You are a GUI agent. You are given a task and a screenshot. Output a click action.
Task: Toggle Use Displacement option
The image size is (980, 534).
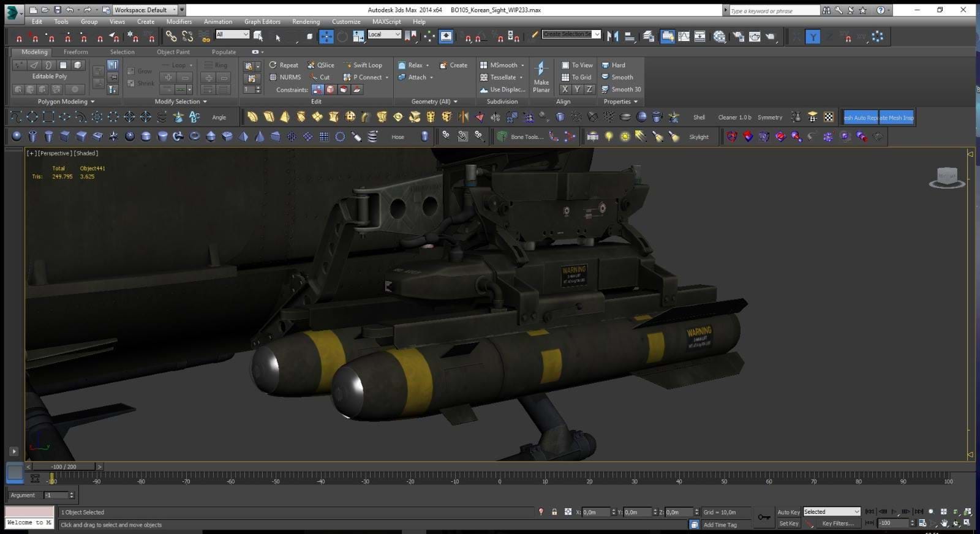coord(502,89)
